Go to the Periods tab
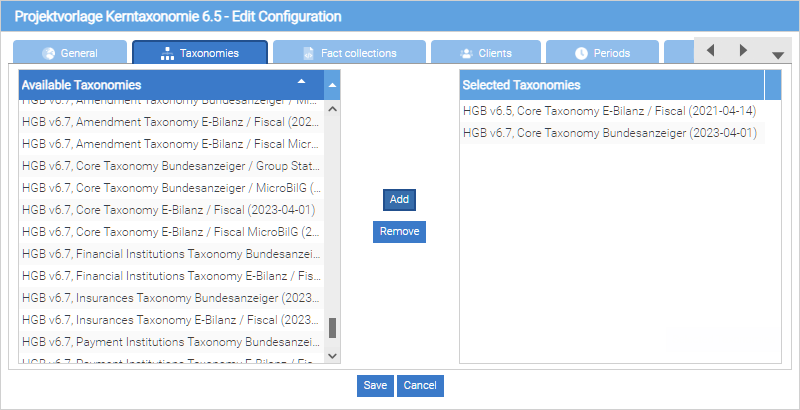Screen dimensions: 800x410 pos(602,53)
